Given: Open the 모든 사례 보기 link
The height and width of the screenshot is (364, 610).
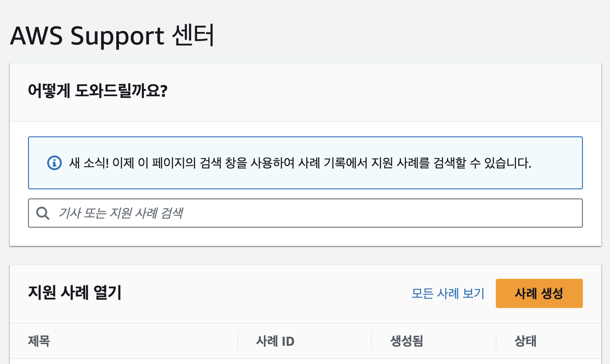Looking at the screenshot, I should pyautogui.click(x=448, y=293).
